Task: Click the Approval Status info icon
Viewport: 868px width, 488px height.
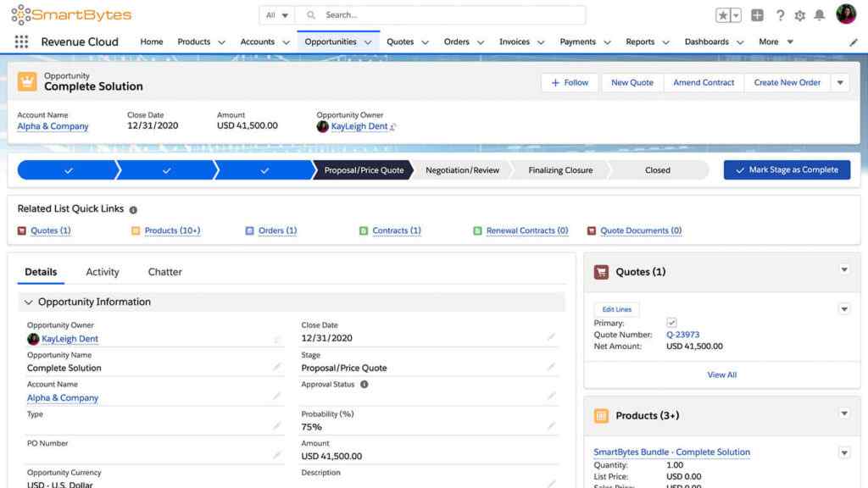Action: (x=364, y=384)
